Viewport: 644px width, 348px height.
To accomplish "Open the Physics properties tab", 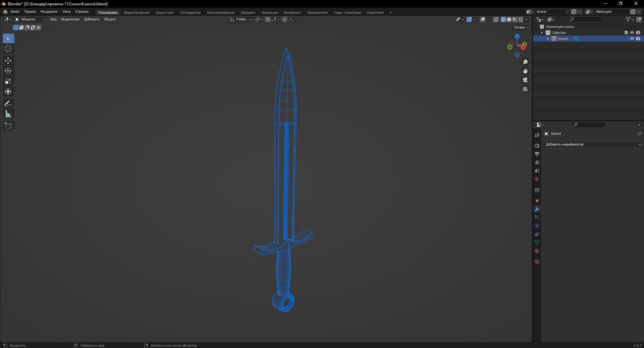I will (537, 226).
